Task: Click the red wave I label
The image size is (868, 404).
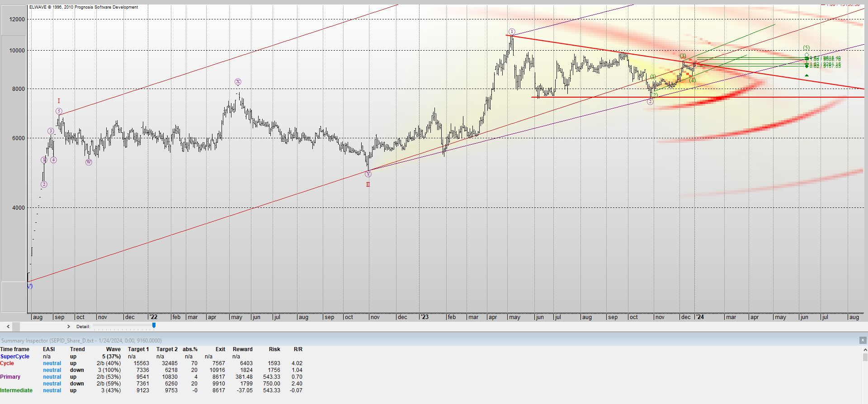Action: pyautogui.click(x=59, y=101)
